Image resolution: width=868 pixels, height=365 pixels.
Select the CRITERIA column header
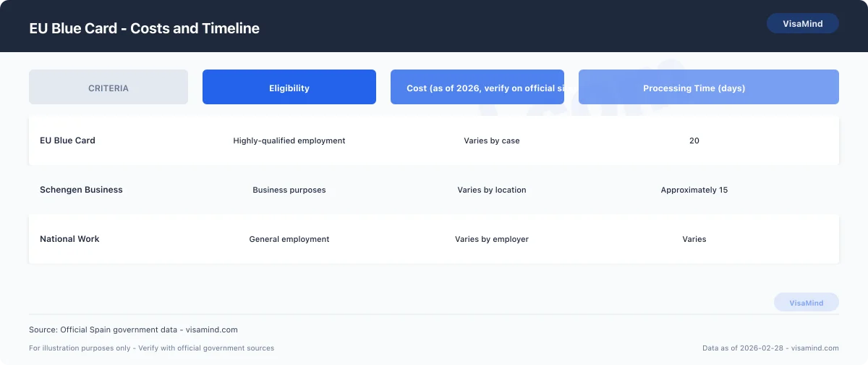tap(109, 87)
